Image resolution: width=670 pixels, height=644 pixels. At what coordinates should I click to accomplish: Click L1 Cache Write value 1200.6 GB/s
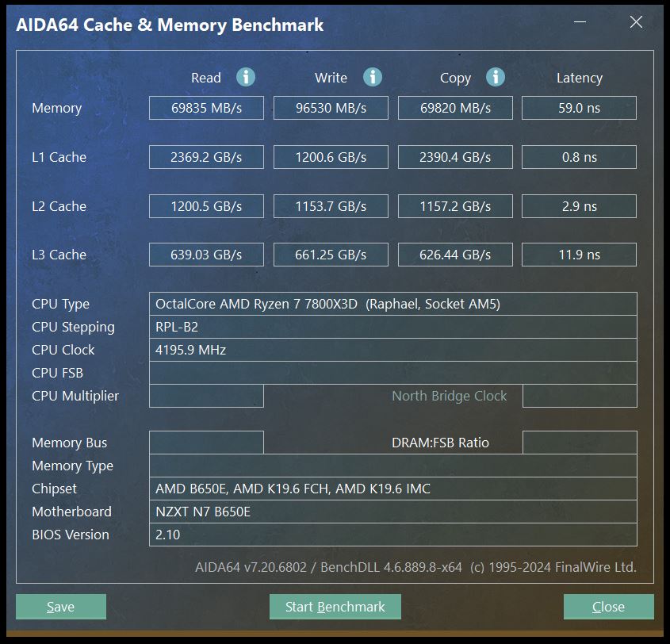point(331,157)
